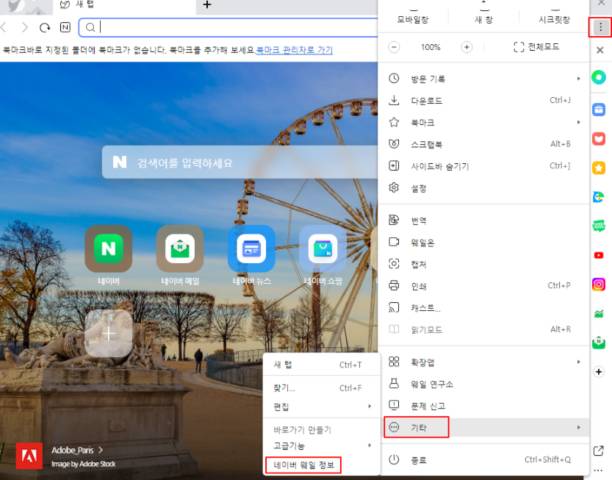This screenshot has height=480, width=612.
Task: Expand the 북마크 submenu arrow
Action: (578, 123)
